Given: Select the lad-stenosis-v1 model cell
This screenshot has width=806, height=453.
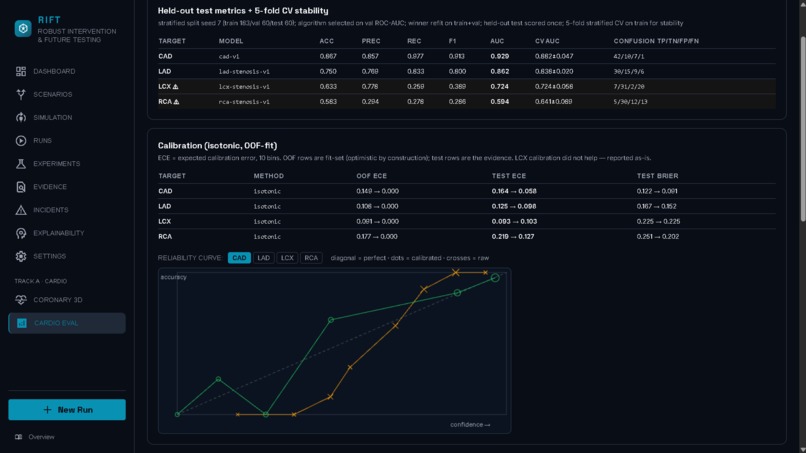Looking at the screenshot, I should pyautogui.click(x=244, y=71).
